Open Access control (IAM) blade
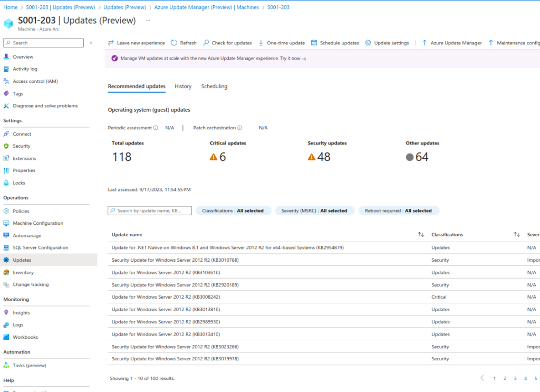This screenshot has height=392, width=540. [x=35, y=81]
